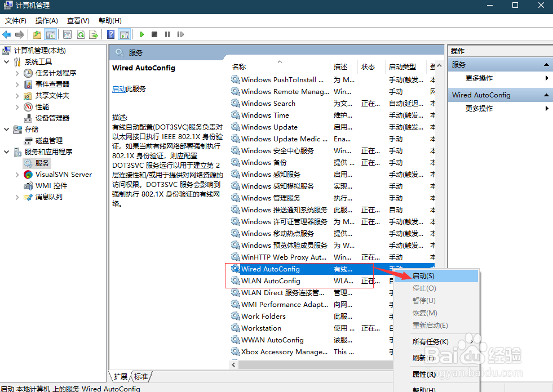This screenshot has width=553, height=392.
Task: Open the 查看(V) menu
Action: point(78,20)
